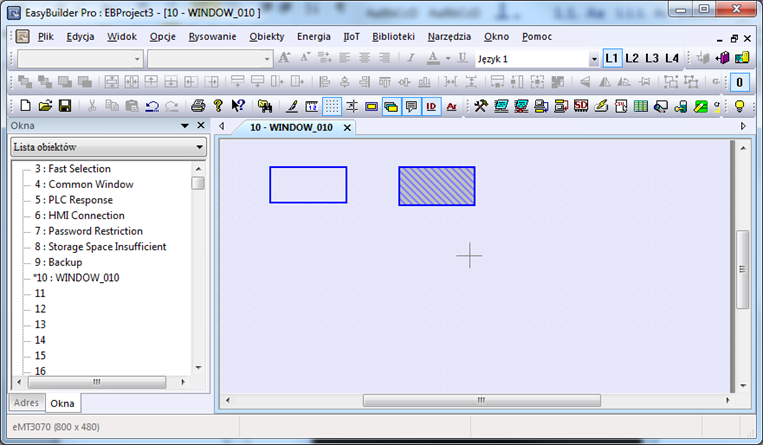Screen dimensions: 763x445
Task: Toggle the overlapping windows display button
Action: (x=391, y=106)
